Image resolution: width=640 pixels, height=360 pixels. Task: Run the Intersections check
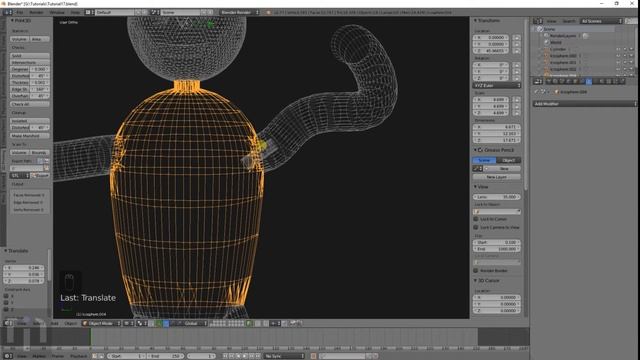click(x=30, y=62)
